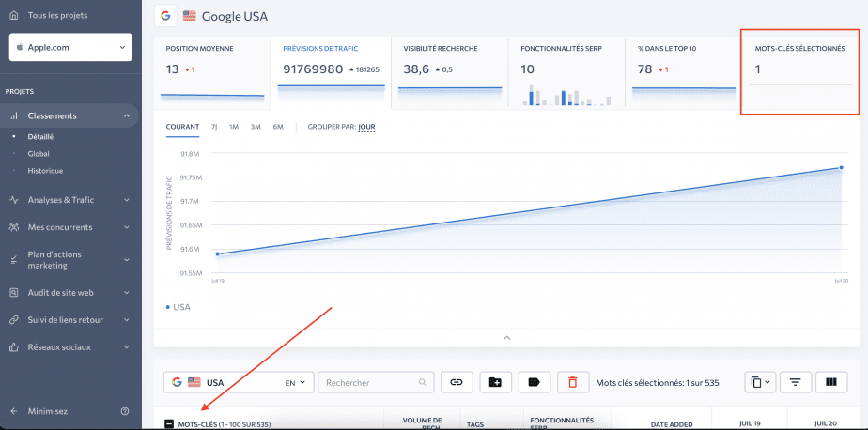
Task: Open the Apple.com project dropdown
Action: pos(70,47)
